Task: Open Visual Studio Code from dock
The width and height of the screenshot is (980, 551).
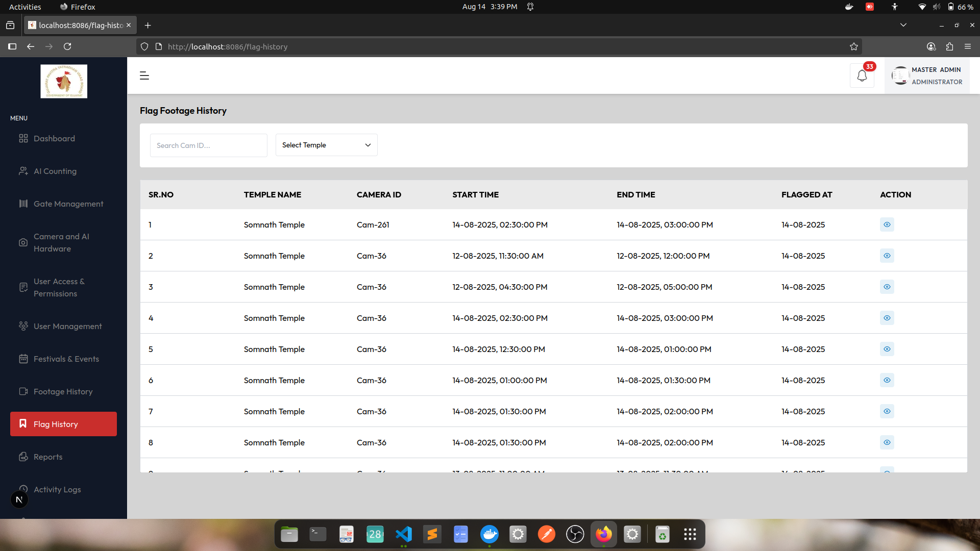Action: pyautogui.click(x=403, y=534)
